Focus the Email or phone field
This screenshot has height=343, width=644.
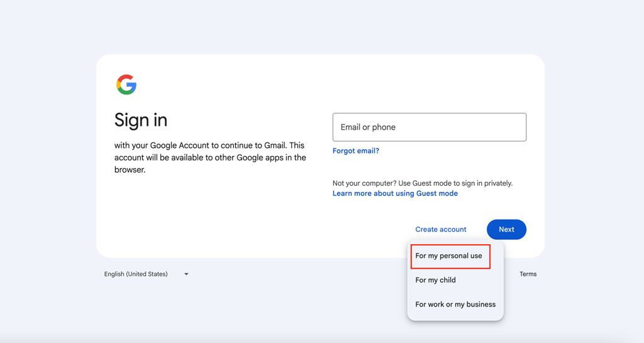pos(429,127)
